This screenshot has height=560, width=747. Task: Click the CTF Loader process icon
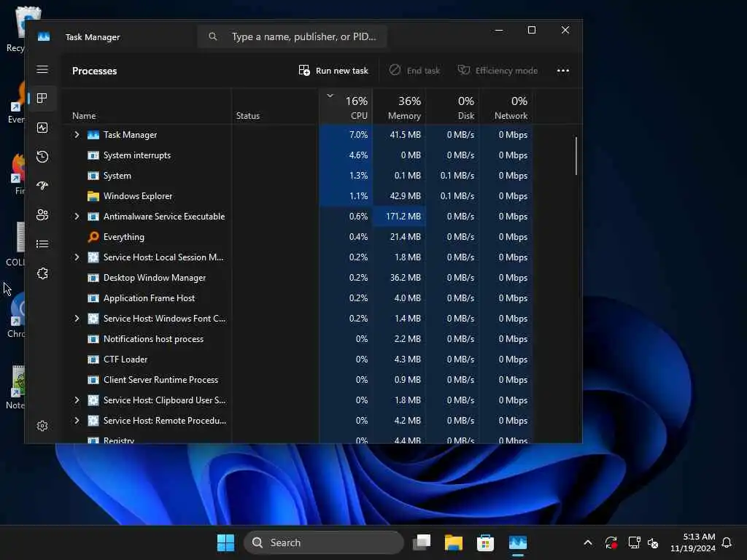(x=93, y=359)
